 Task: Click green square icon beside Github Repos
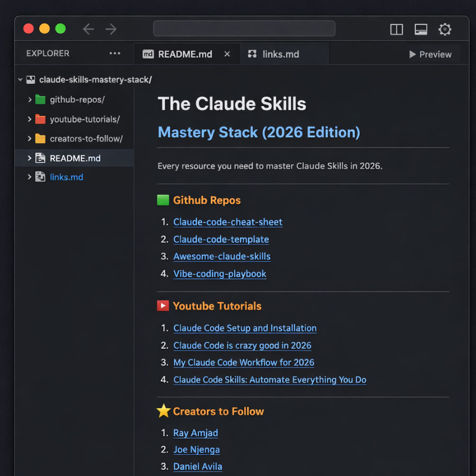coord(163,200)
